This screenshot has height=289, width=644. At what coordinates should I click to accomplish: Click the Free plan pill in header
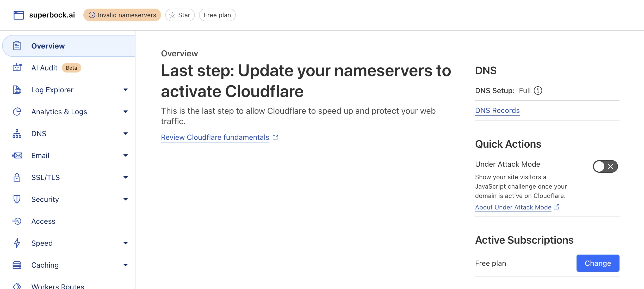[217, 15]
